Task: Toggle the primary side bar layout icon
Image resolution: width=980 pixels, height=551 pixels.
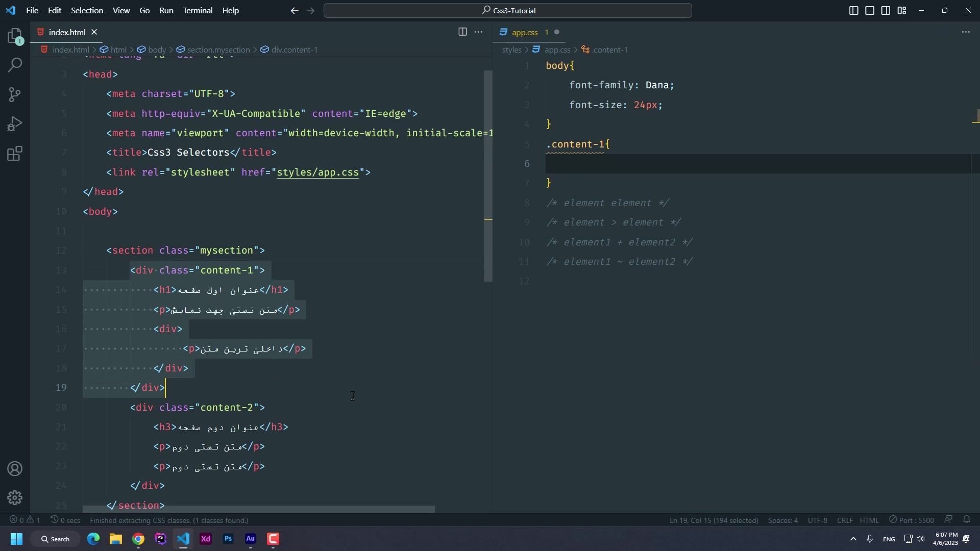Action: click(x=853, y=10)
